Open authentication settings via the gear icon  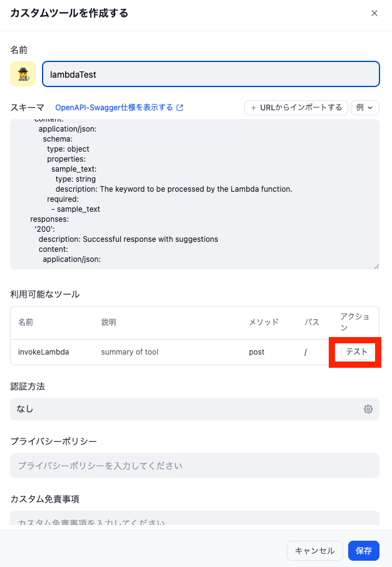(368, 409)
